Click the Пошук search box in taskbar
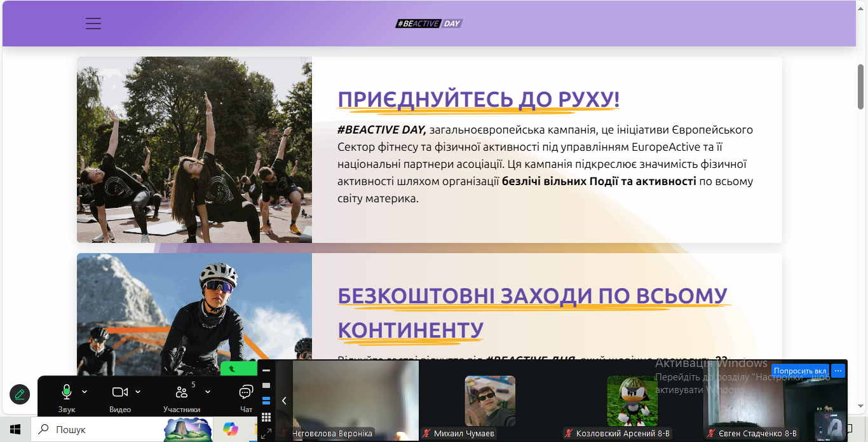Image resolution: width=868 pixels, height=442 pixels. [95, 430]
